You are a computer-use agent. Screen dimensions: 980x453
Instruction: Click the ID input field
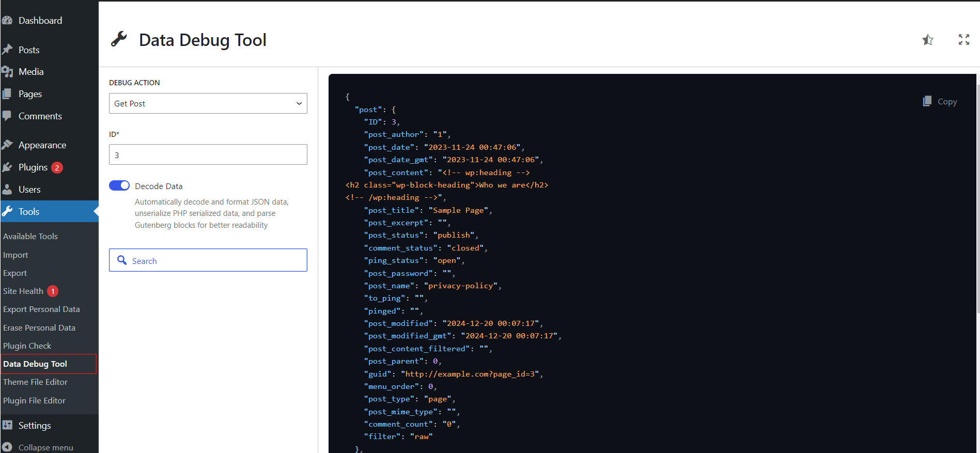tap(208, 155)
